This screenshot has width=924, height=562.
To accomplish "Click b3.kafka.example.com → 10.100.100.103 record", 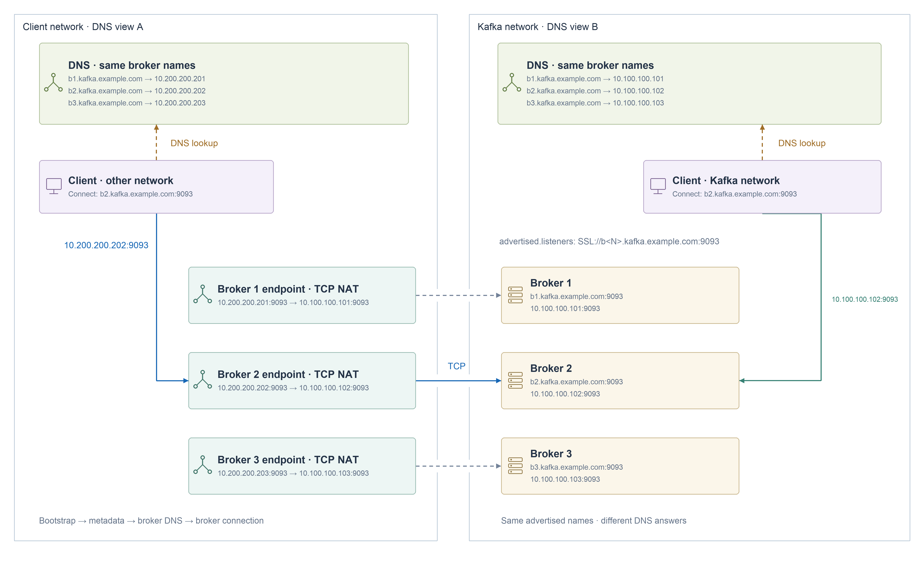I will [595, 103].
